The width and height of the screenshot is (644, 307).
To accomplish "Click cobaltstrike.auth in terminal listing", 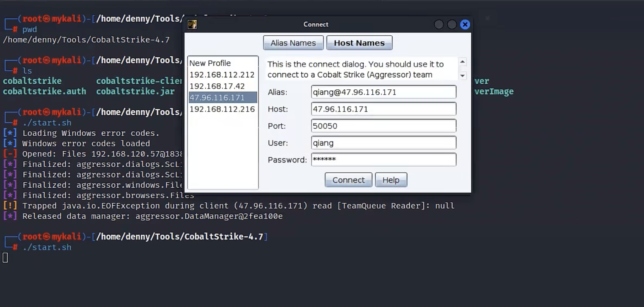I will coord(44,91).
